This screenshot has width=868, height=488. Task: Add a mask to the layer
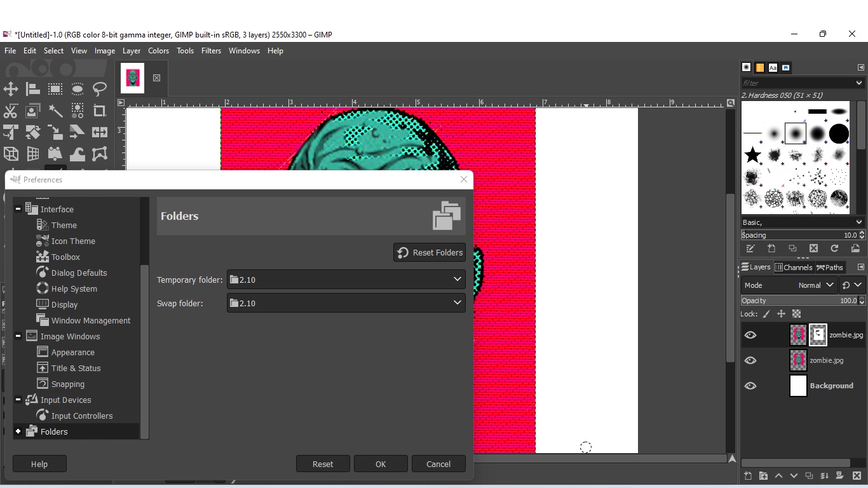[x=839, y=476]
